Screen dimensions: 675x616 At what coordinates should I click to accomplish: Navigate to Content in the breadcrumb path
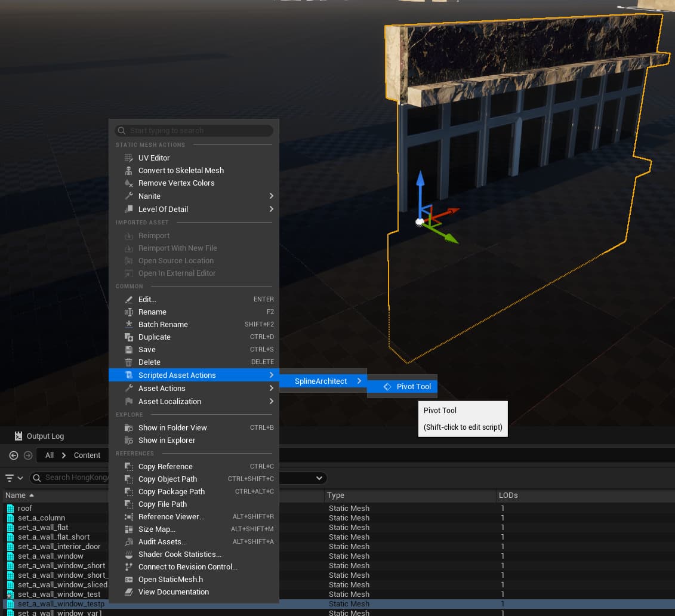[x=87, y=455]
